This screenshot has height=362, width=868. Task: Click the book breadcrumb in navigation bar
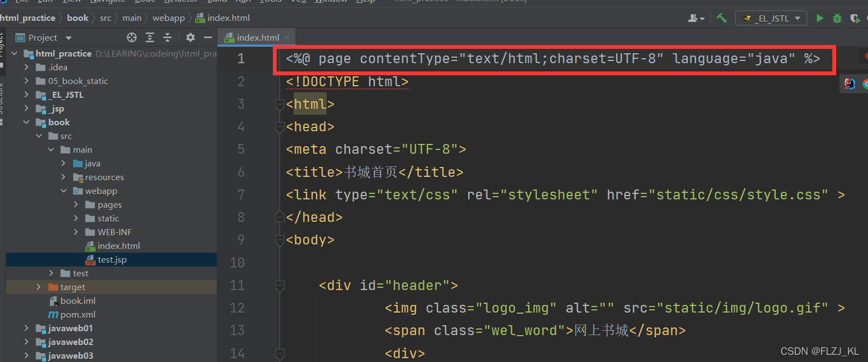77,18
